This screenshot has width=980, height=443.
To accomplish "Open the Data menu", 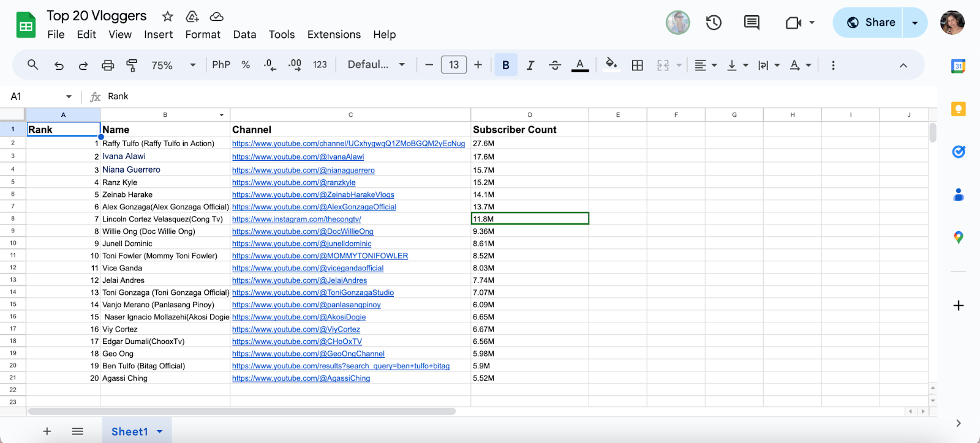I will coord(244,34).
